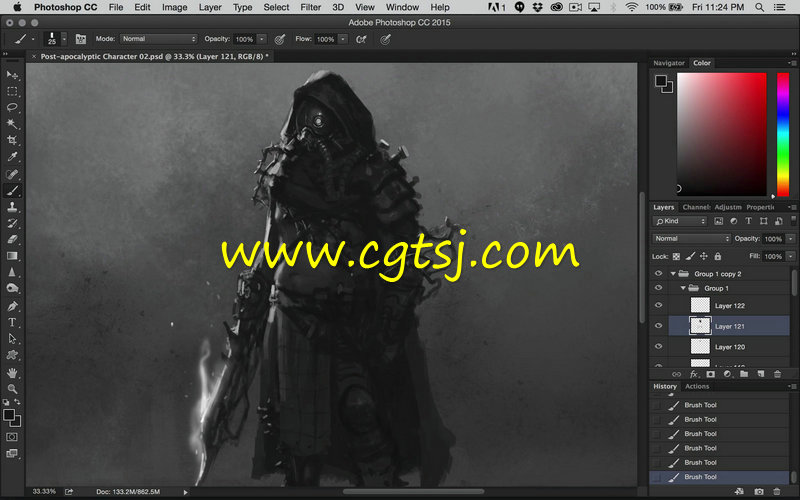Viewport: 800px width, 500px height.
Task: Enable airbrush build-up icon
Action: 361,39
